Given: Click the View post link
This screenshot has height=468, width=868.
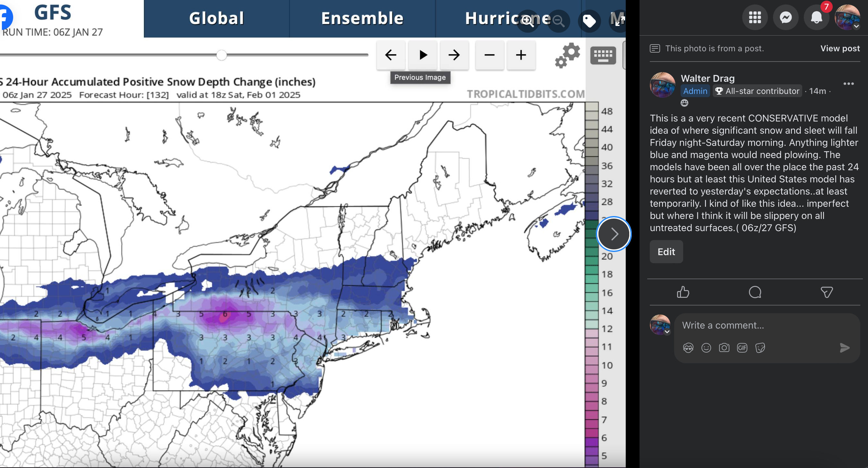Looking at the screenshot, I should click(840, 48).
